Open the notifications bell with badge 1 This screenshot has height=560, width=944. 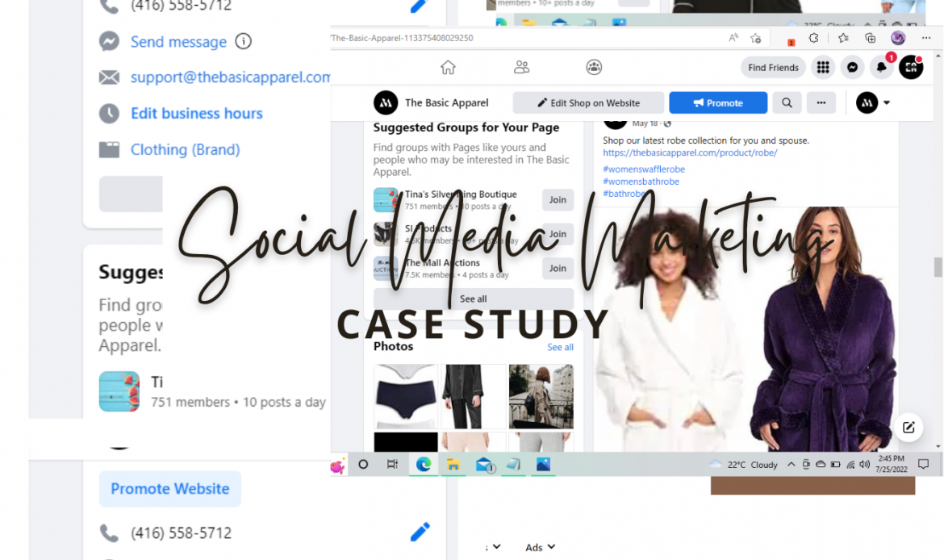click(x=882, y=68)
